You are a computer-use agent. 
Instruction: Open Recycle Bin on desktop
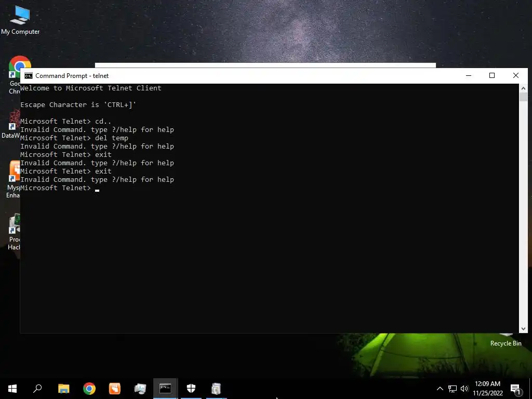tap(506, 340)
